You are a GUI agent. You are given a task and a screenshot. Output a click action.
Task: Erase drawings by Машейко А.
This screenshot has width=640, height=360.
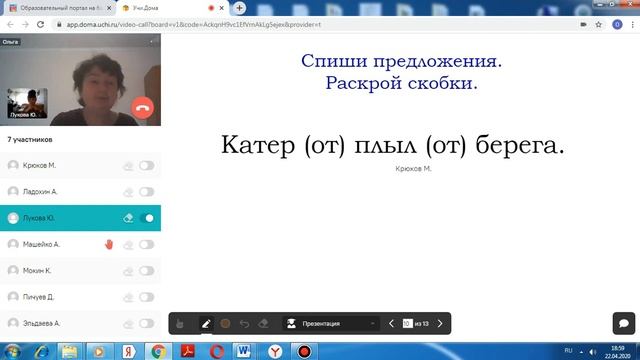(x=128, y=244)
